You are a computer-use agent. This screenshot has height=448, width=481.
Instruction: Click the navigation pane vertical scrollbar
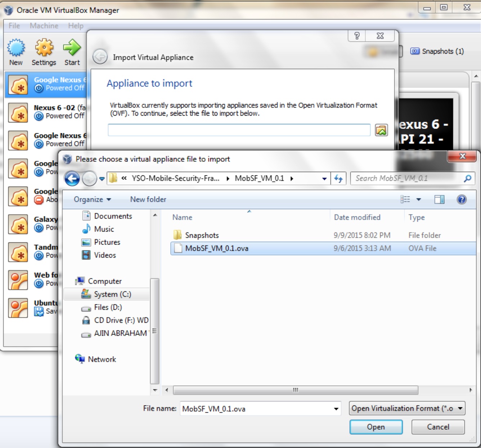point(154,331)
